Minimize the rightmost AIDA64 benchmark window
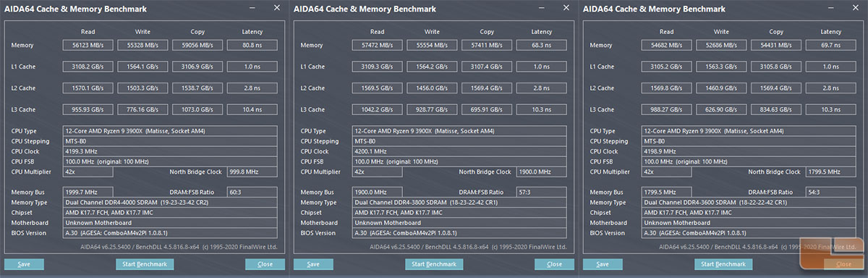The width and height of the screenshot is (868, 278). point(830,8)
